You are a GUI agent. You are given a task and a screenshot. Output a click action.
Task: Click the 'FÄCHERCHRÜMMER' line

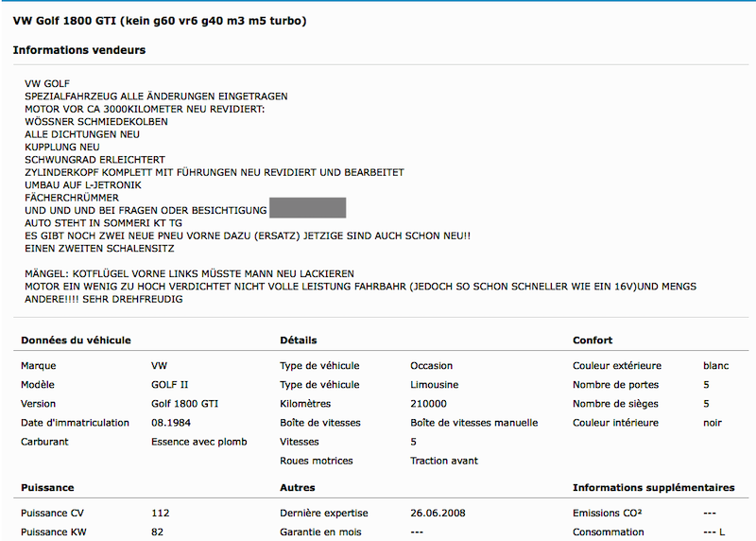click(x=72, y=198)
